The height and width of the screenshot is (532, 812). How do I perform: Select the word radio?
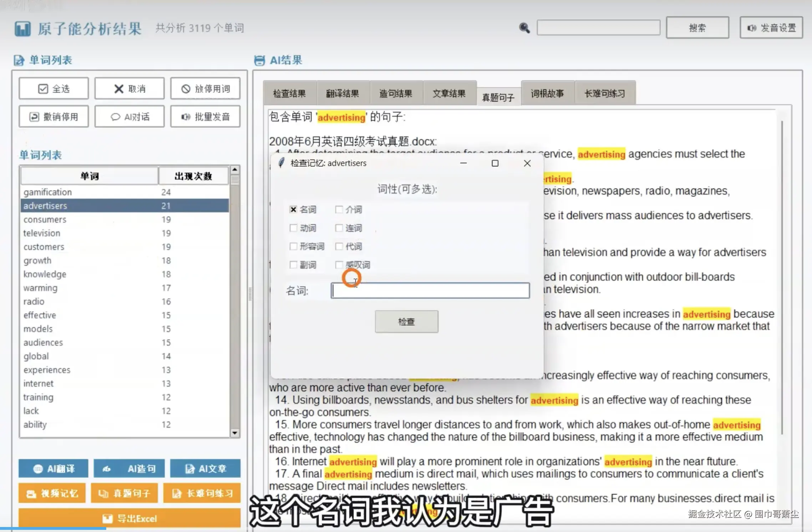125,301
